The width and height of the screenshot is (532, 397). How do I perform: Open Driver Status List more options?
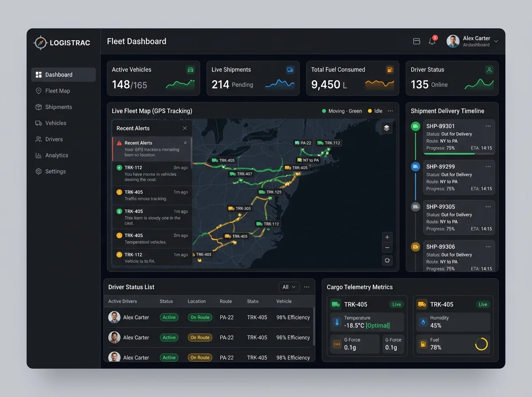click(307, 287)
